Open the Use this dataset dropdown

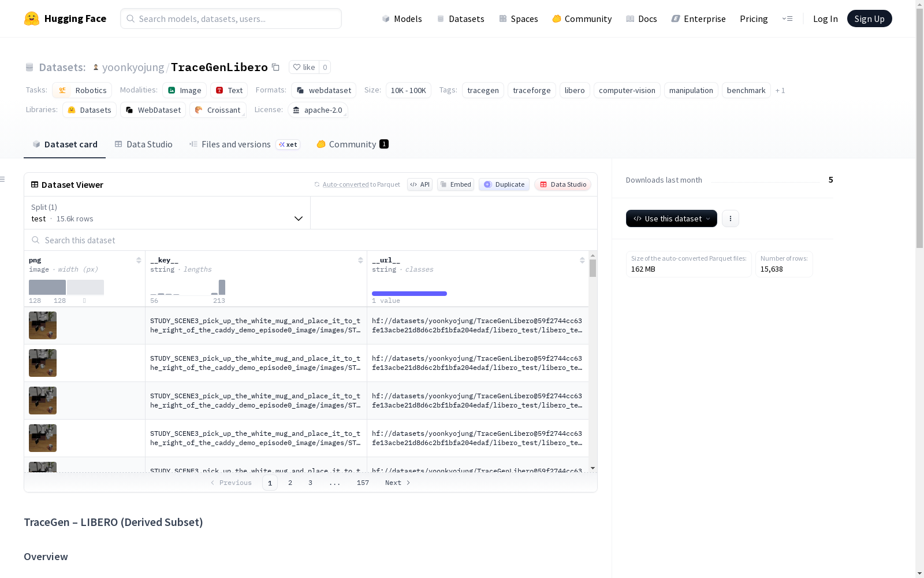tap(672, 218)
